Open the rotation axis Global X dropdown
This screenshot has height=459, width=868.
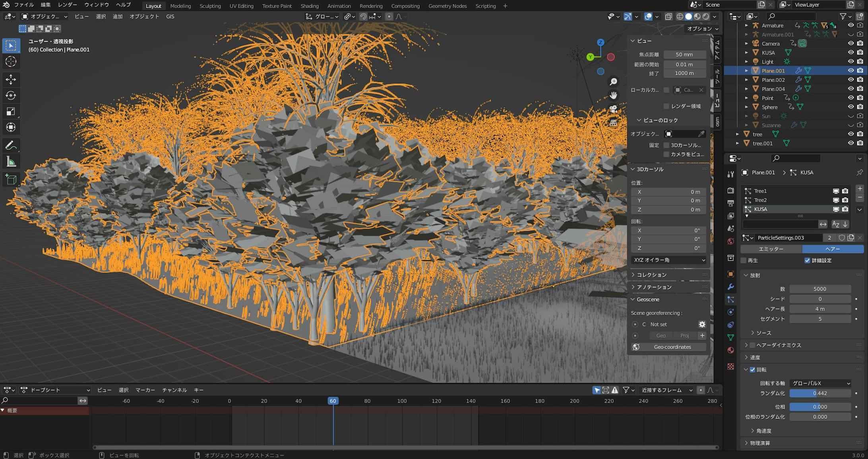click(x=820, y=383)
